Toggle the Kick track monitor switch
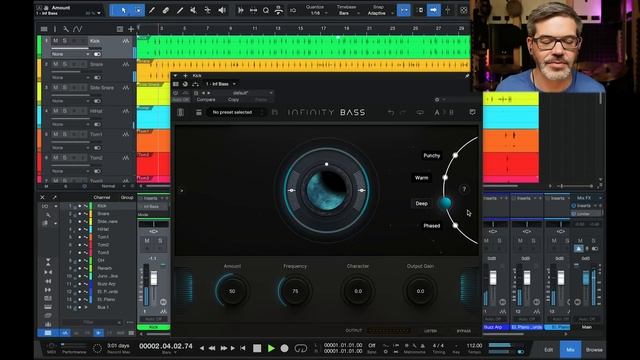 (97, 54)
